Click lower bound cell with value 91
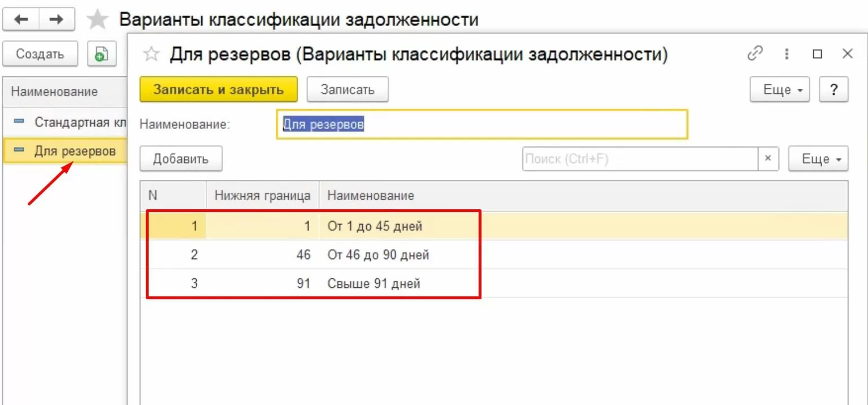 click(263, 283)
